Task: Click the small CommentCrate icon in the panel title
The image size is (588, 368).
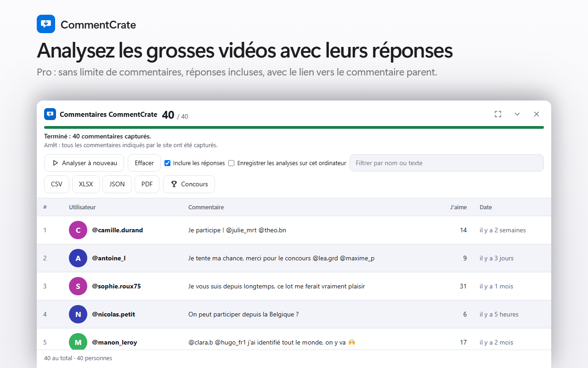Action: click(x=50, y=114)
